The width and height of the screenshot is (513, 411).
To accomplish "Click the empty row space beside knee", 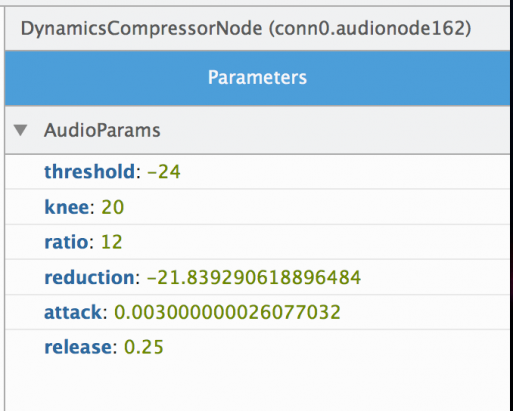I will tap(317, 207).
